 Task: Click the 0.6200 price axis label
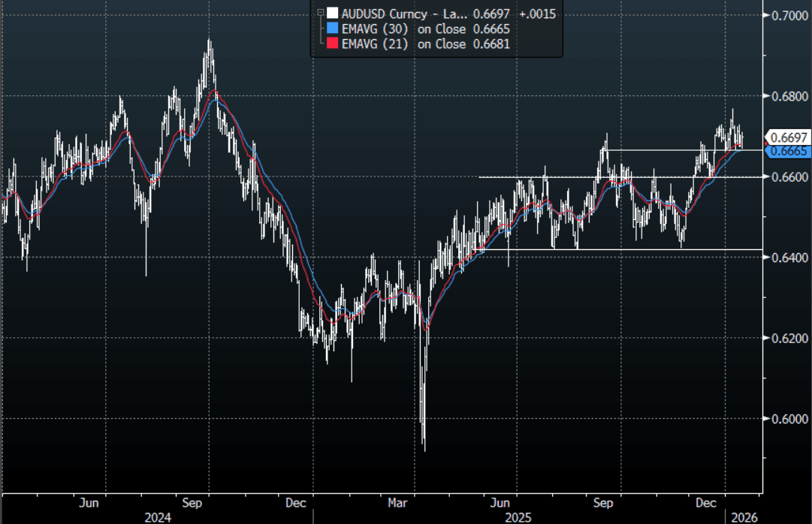(787, 339)
